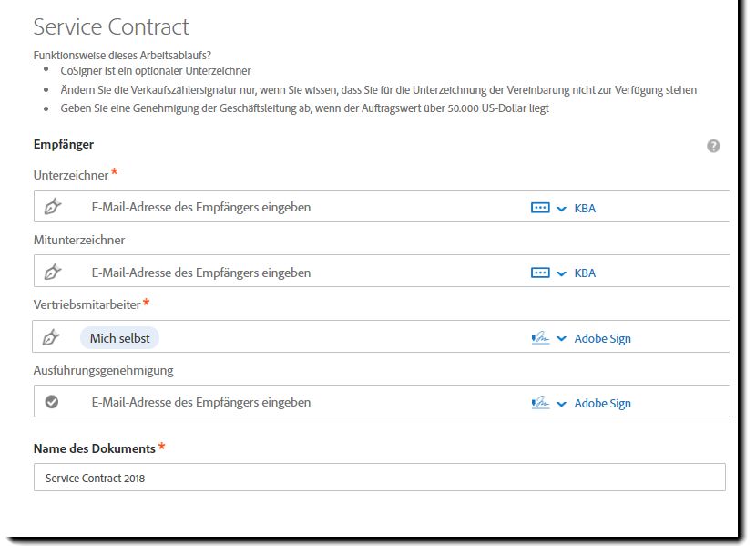Click the KBA link in Mitunterzeichner row
Screen dimensions: 756x546
tap(585, 273)
